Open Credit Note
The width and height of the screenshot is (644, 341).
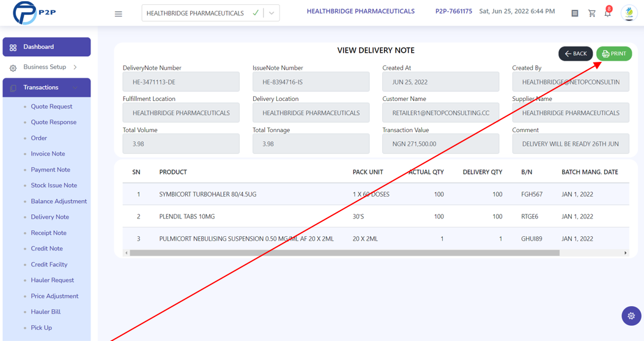(46, 249)
